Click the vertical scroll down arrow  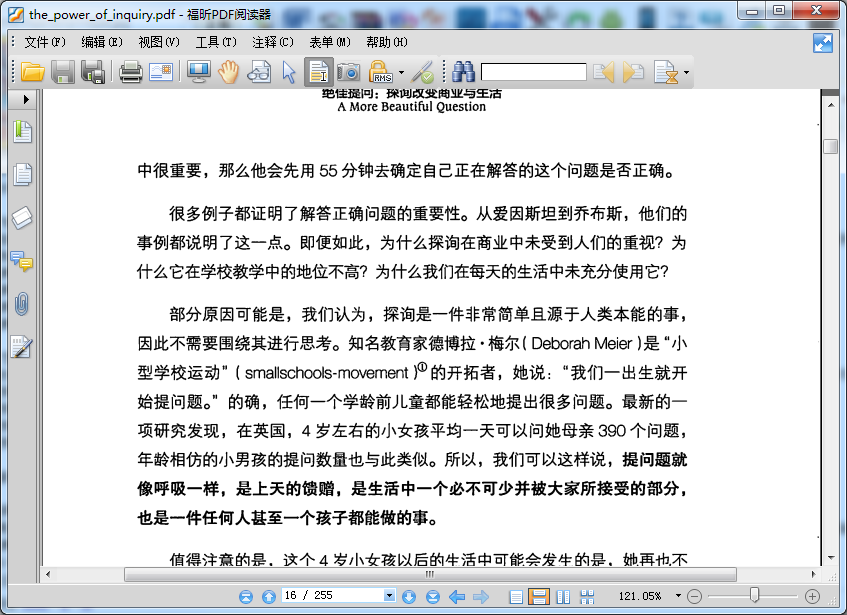coord(831,558)
